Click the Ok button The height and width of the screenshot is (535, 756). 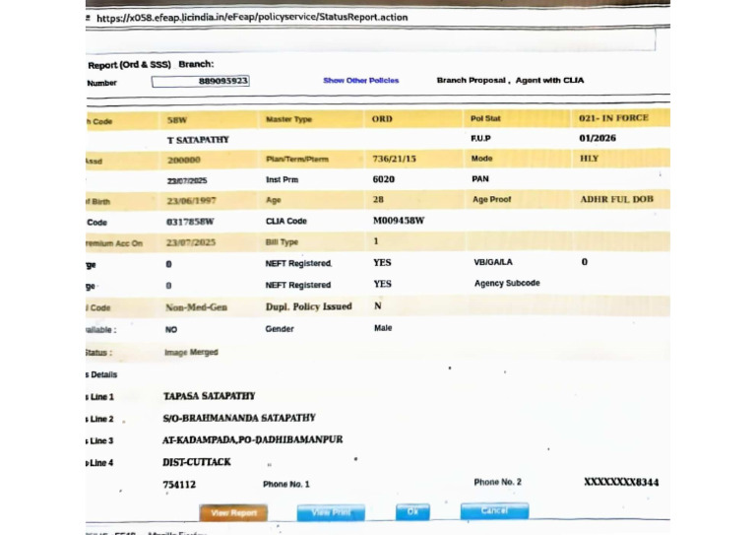412,511
